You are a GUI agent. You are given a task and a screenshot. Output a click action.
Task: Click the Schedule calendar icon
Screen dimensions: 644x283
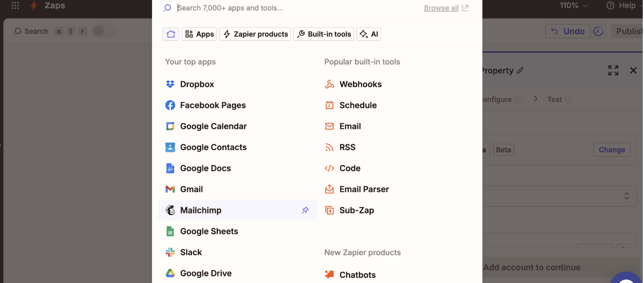click(x=329, y=105)
